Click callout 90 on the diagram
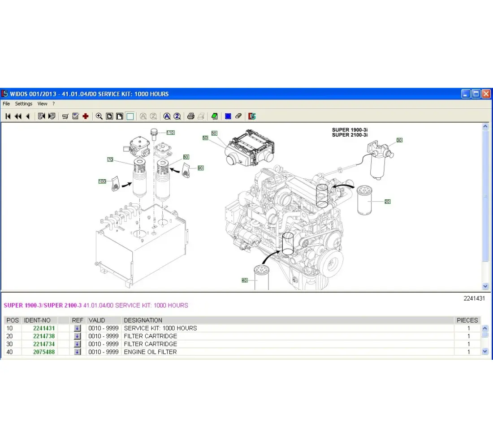Image resolution: width=493 pixels, height=448 pixels. tap(201, 168)
